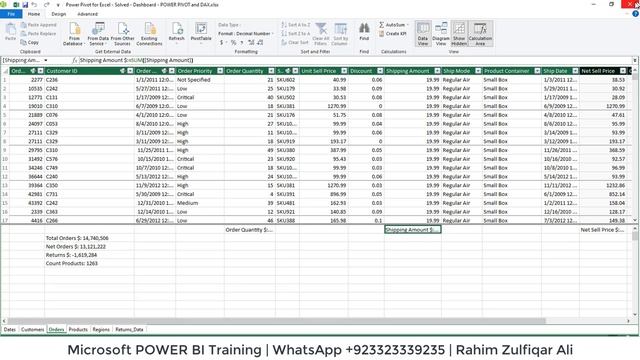The width and height of the screenshot is (640, 360).
Task: Save the workbook using the title bar icon
Action: (25, 4)
